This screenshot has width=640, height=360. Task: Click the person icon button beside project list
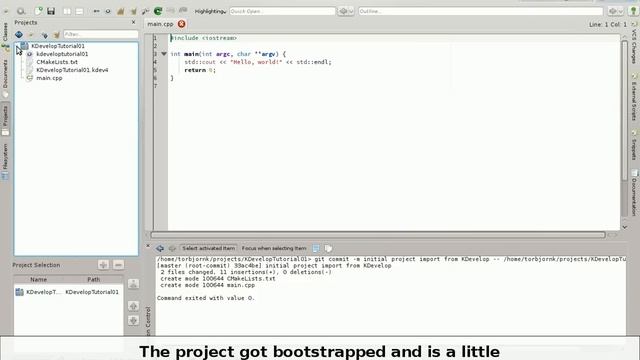pyautogui.click(x=133, y=284)
